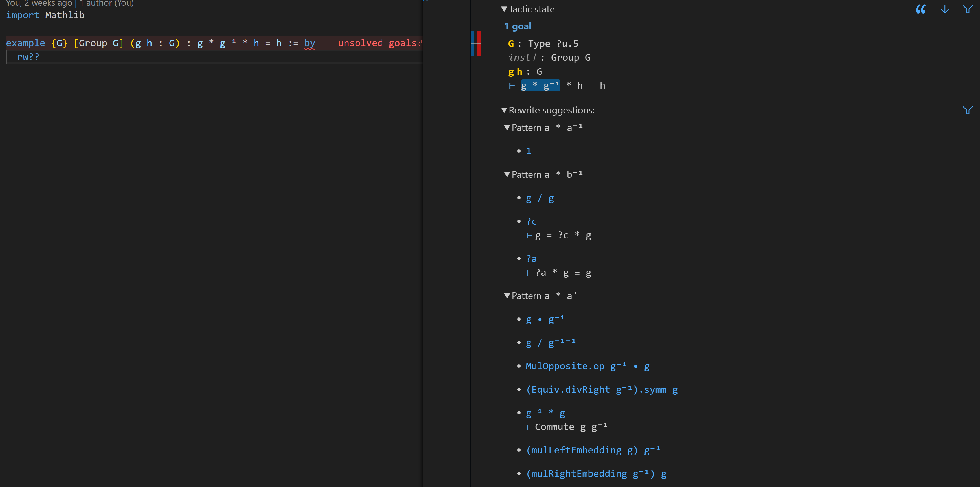Click the rw?? tactic in the editor
This screenshot has width=980, height=487.
28,57
